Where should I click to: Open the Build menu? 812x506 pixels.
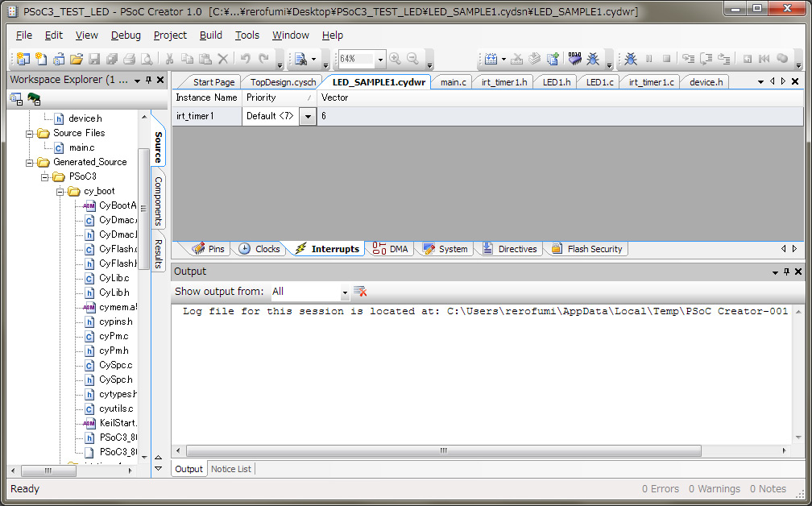click(x=211, y=35)
